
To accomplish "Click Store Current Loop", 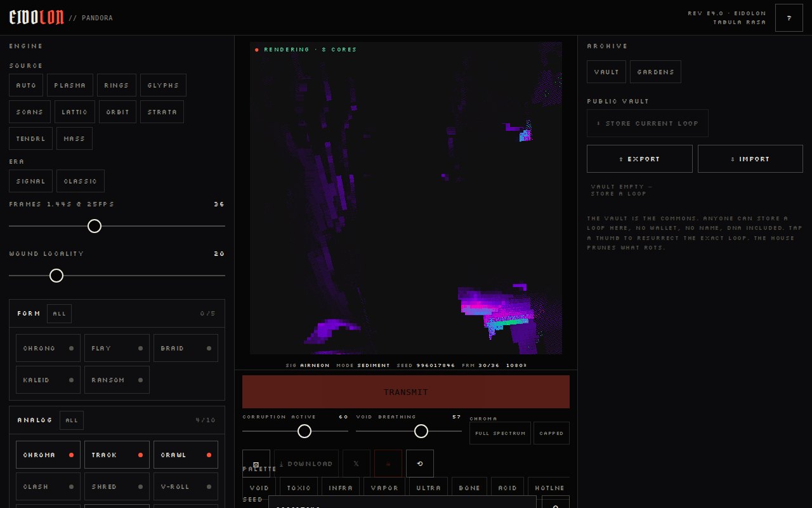I will (648, 123).
